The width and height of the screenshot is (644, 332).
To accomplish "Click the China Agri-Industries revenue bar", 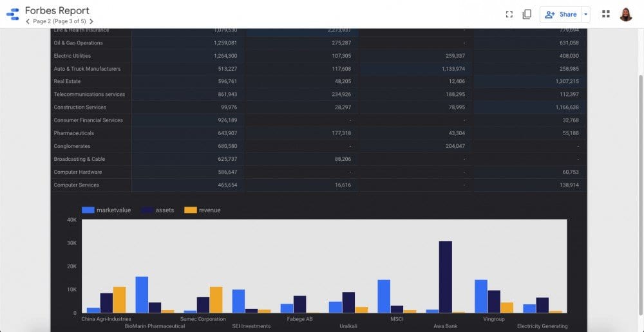I will click(120, 300).
